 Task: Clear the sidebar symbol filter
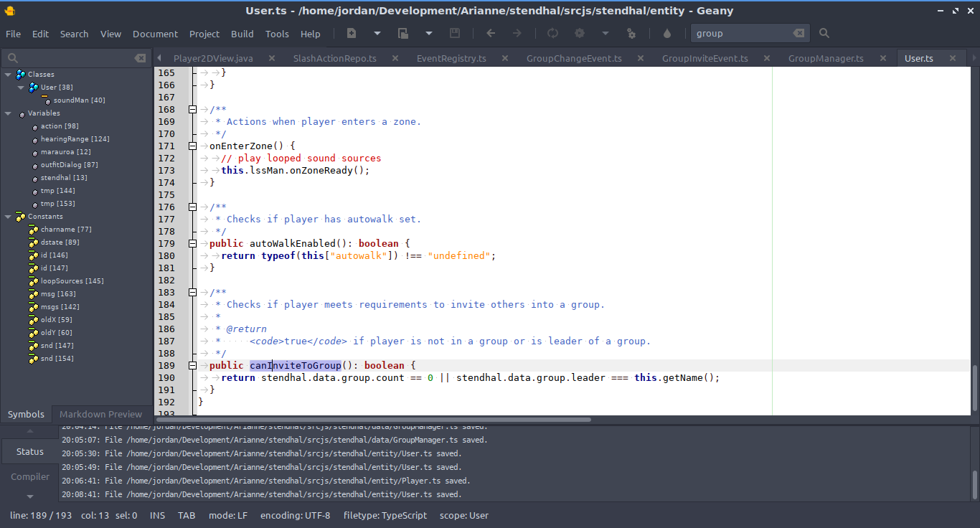click(x=140, y=58)
